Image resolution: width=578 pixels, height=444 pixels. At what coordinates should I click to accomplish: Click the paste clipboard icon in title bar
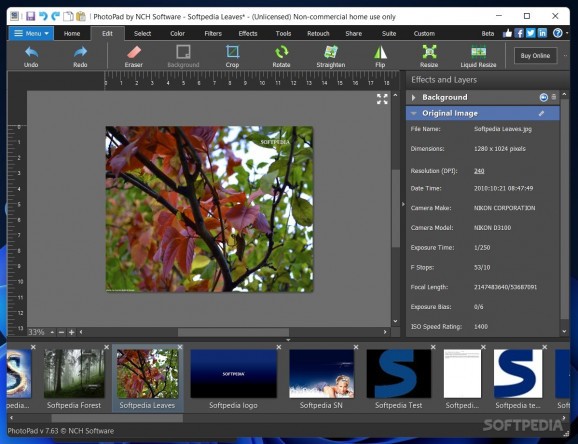coord(81,16)
